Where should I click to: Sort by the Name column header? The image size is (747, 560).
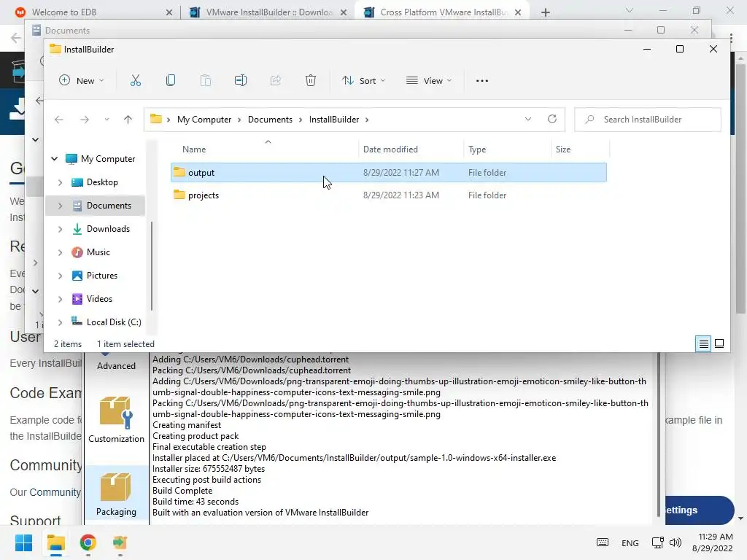pyautogui.click(x=194, y=149)
